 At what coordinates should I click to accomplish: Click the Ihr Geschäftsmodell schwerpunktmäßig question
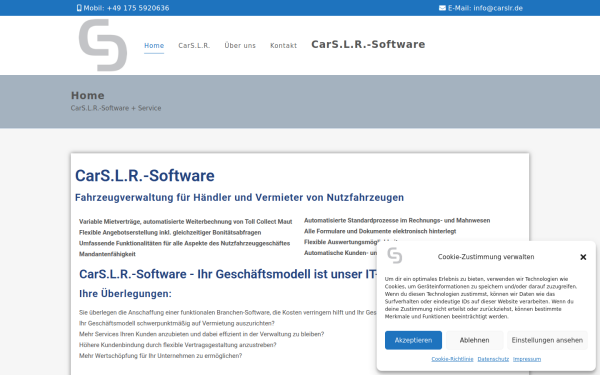[x=177, y=323]
